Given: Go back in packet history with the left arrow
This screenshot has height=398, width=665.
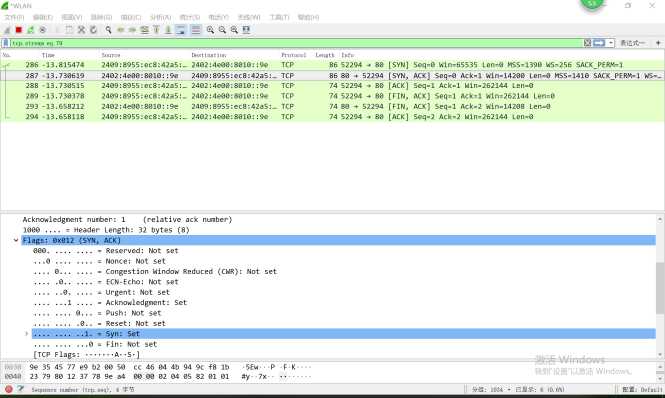Looking at the screenshot, I should point(121,30).
